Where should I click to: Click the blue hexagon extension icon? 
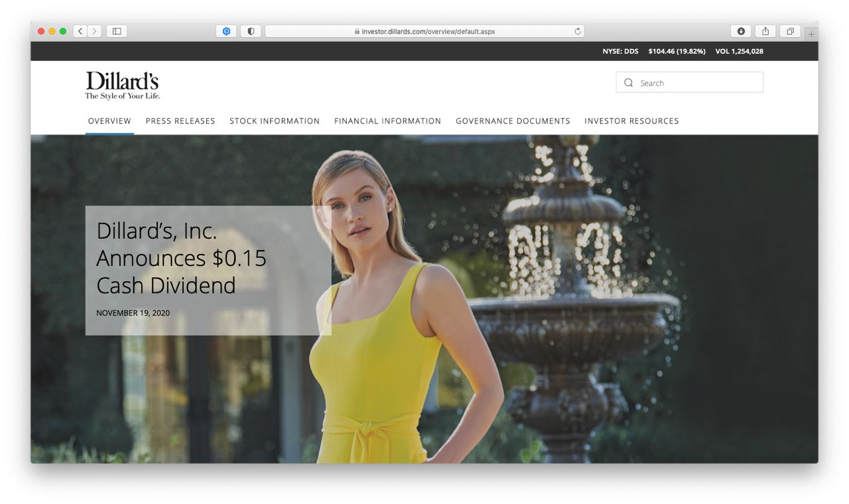pos(226,31)
